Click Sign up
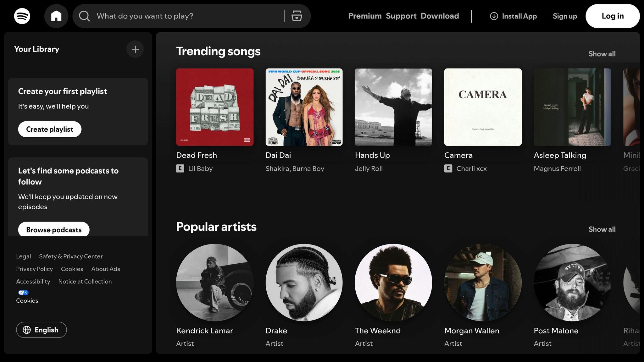This screenshot has height=362, width=644. pyautogui.click(x=565, y=16)
